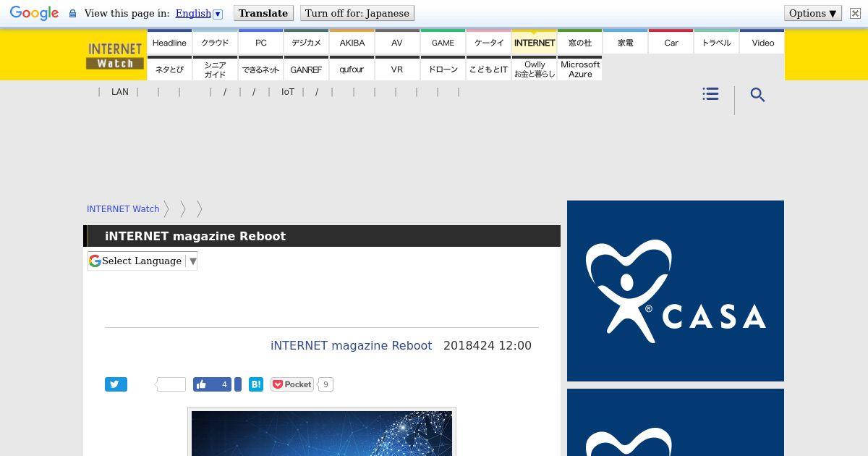Open the Headline tab
The height and width of the screenshot is (456, 868).
tap(169, 42)
